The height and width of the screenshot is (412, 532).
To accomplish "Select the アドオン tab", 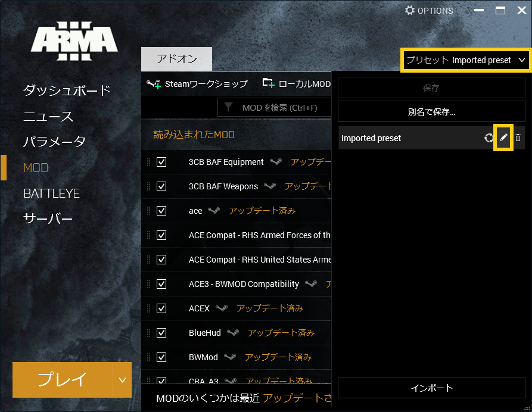I will (x=177, y=59).
